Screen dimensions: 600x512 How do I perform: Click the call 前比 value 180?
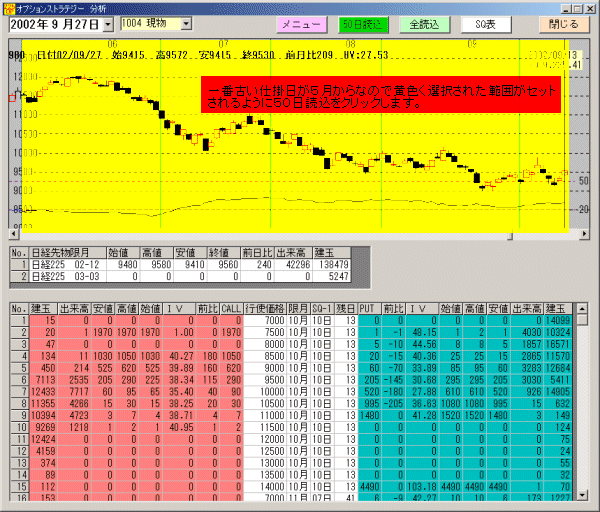point(208,356)
